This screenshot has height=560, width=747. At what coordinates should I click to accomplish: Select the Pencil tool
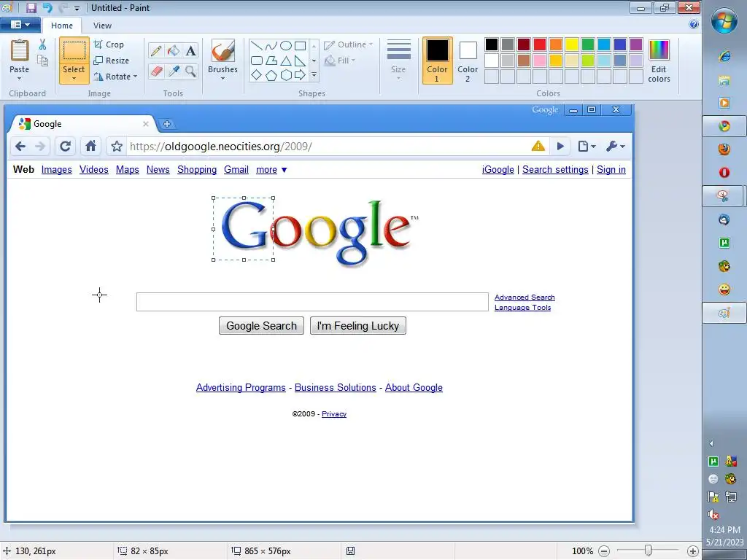coord(156,50)
